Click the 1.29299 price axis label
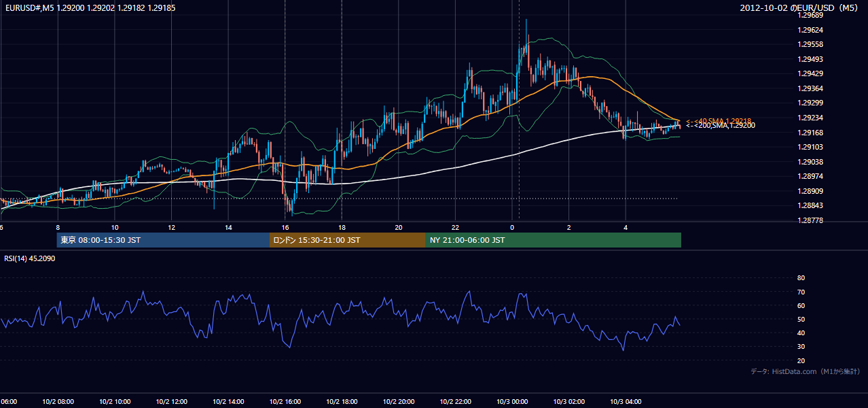868x408 pixels. point(811,103)
